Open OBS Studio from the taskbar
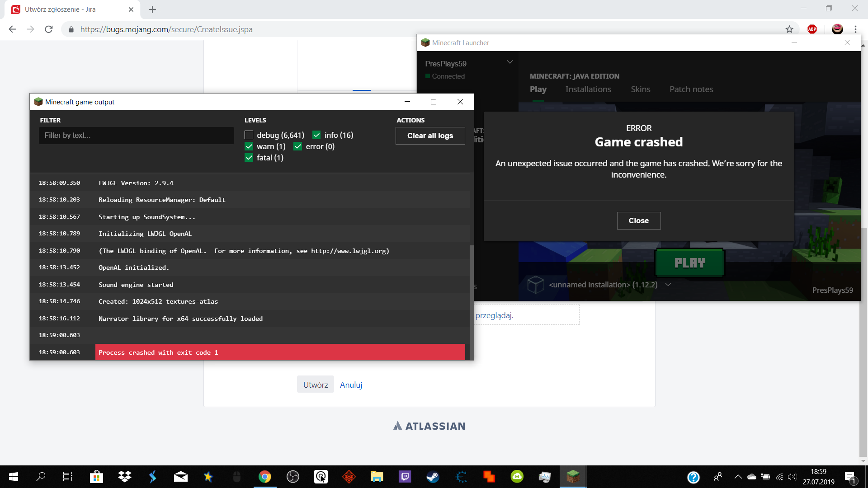Screen dimensions: 868x488 pos(292,477)
